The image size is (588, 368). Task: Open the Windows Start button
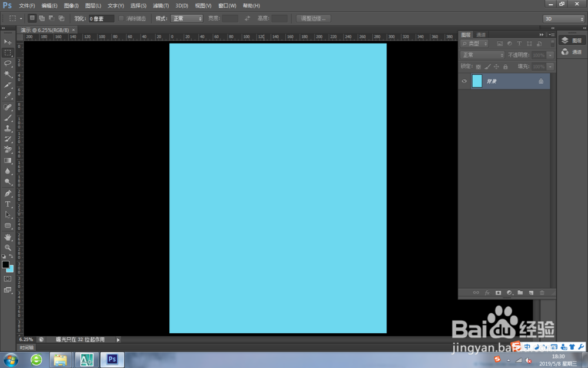11,360
